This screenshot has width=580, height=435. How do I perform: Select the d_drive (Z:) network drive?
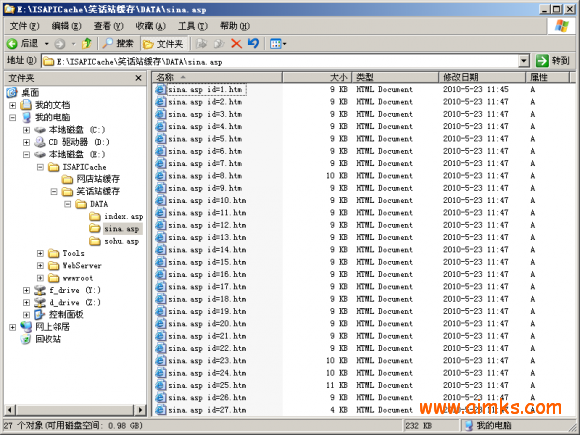click(x=75, y=302)
